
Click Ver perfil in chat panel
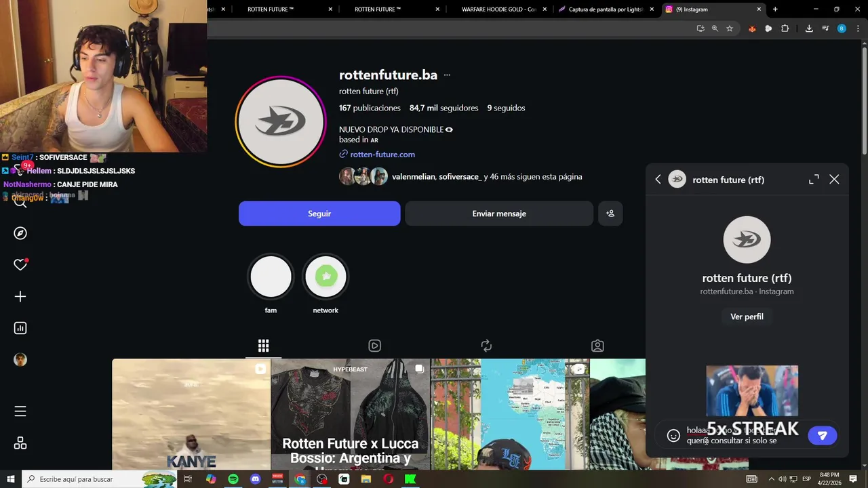747,317
